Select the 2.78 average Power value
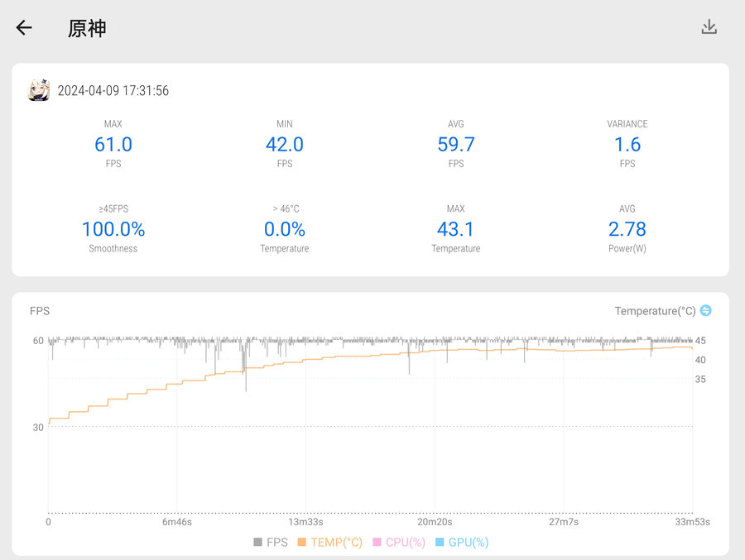Screen dimensions: 745x560 pyautogui.click(x=627, y=229)
